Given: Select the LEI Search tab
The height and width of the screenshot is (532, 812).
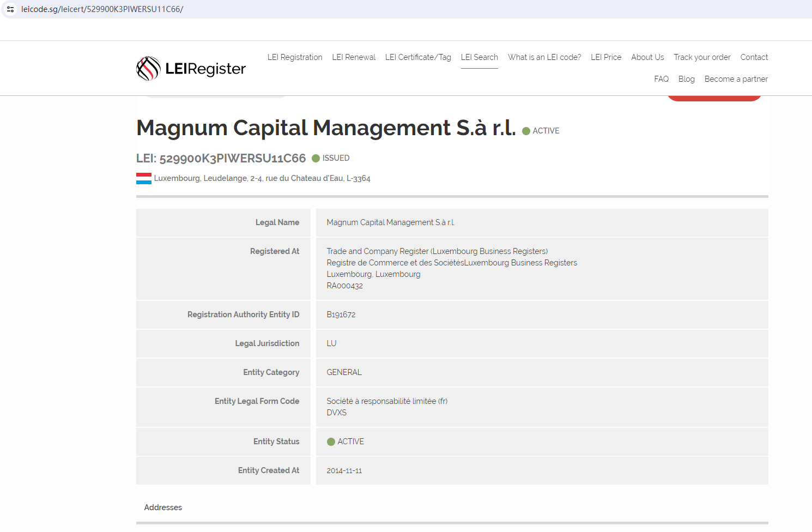Looking at the screenshot, I should 479,57.
